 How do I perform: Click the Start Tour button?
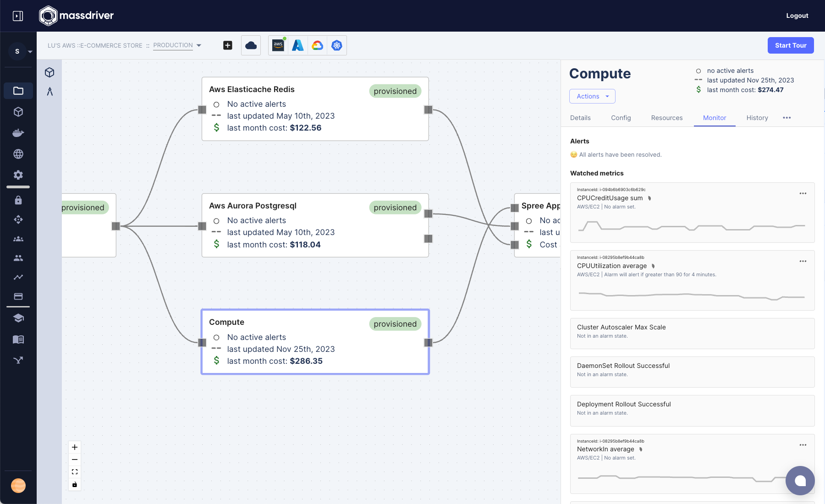click(791, 45)
